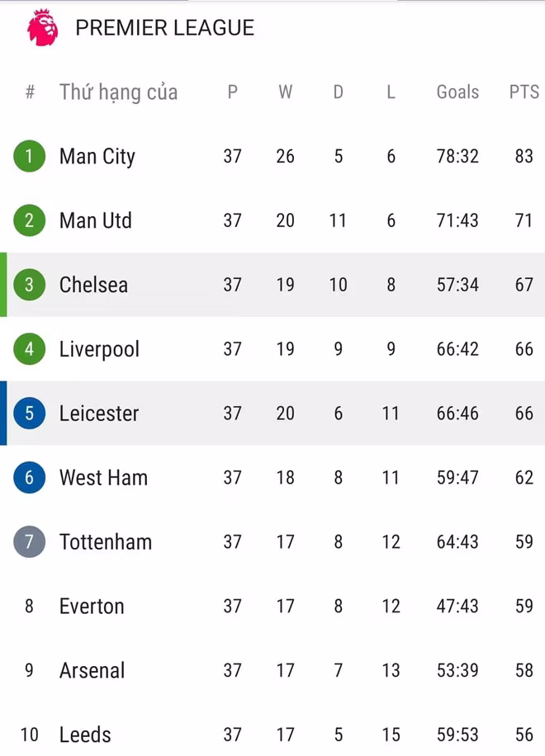Click the rank circle showing position 2

tap(29, 220)
